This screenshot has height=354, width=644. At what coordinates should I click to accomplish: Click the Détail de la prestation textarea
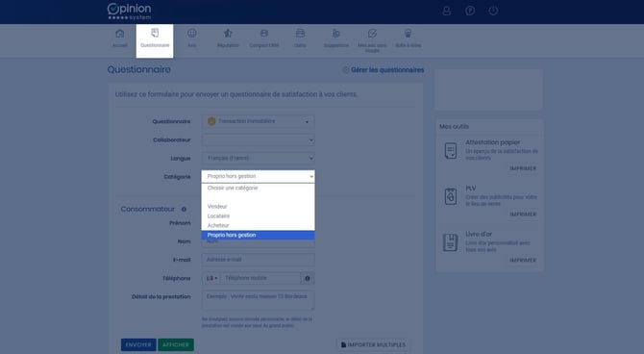[258, 300]
